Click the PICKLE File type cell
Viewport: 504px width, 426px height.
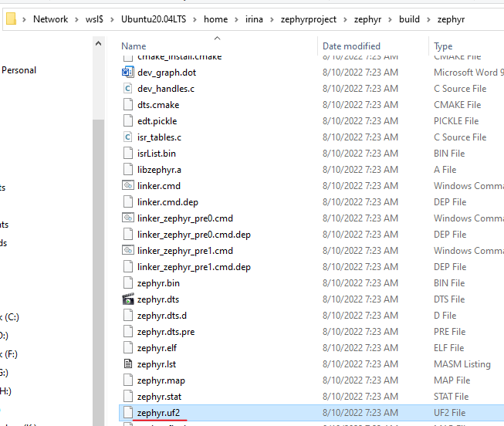pyautogui.click(x=456, y=121)
